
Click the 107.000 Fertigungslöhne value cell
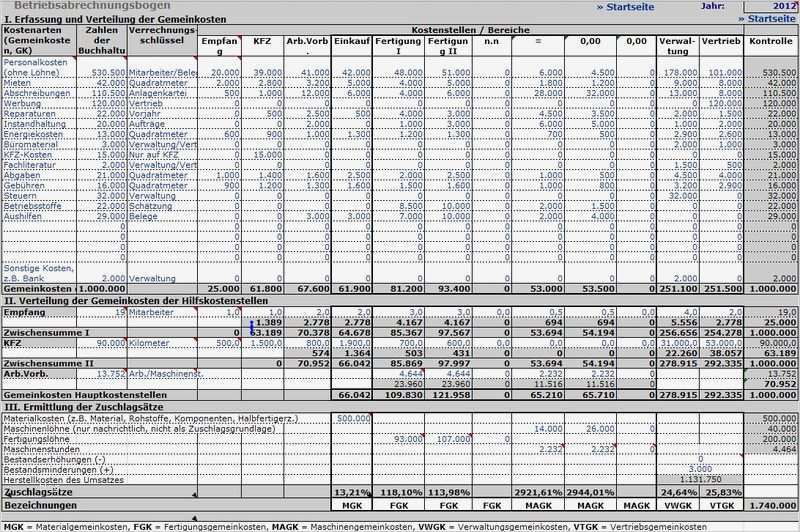point(447,439)
